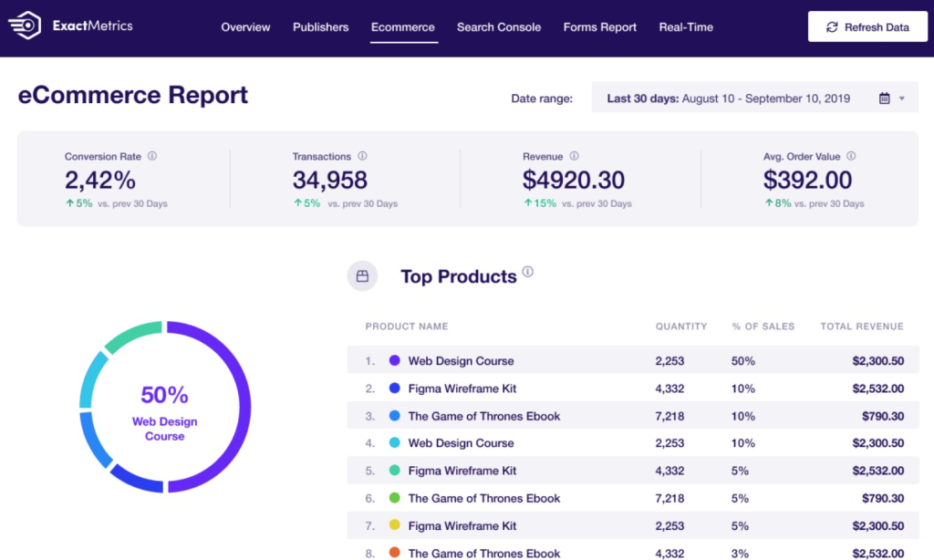Viewport: 934px width, 560px height.
Task: Click info icon next to Conversion Rate
Action: (152, 156)
